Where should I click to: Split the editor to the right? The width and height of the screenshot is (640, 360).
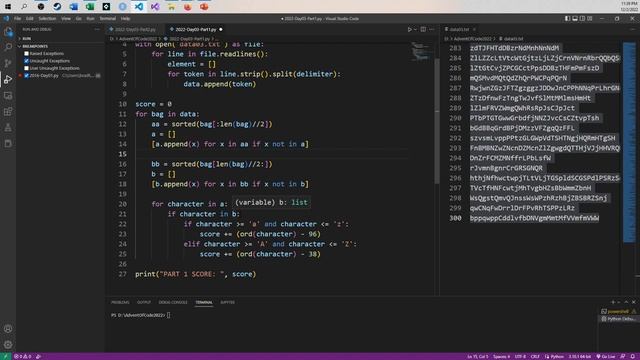(423, 29)
